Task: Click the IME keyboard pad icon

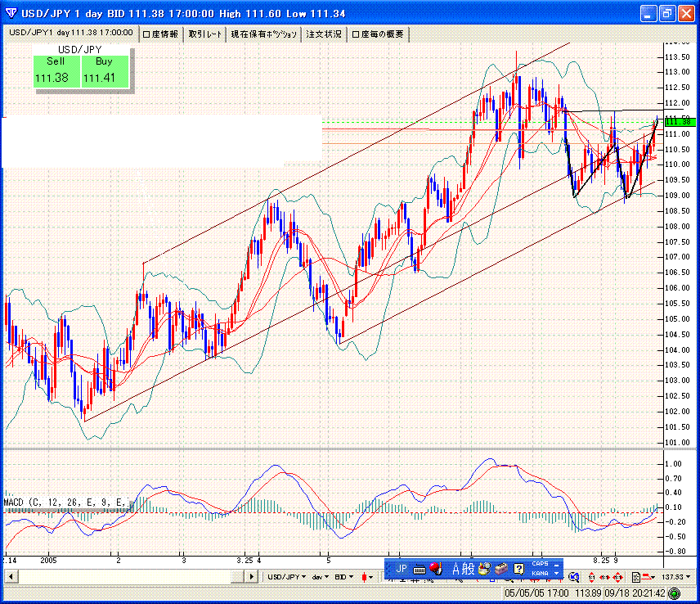Action: coord(420,568)
